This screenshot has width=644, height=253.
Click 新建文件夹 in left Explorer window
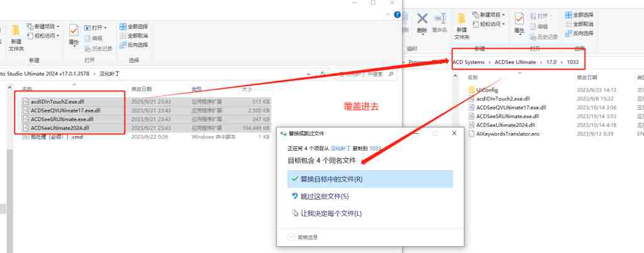[16, 38]
